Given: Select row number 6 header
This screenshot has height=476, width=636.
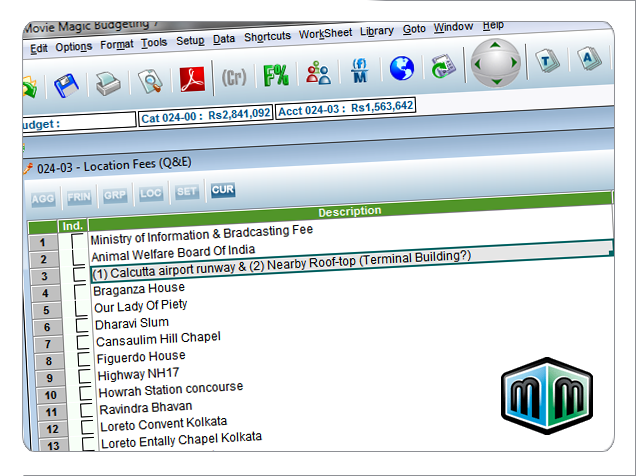Looking at the screenshot, I should [47, 327].
